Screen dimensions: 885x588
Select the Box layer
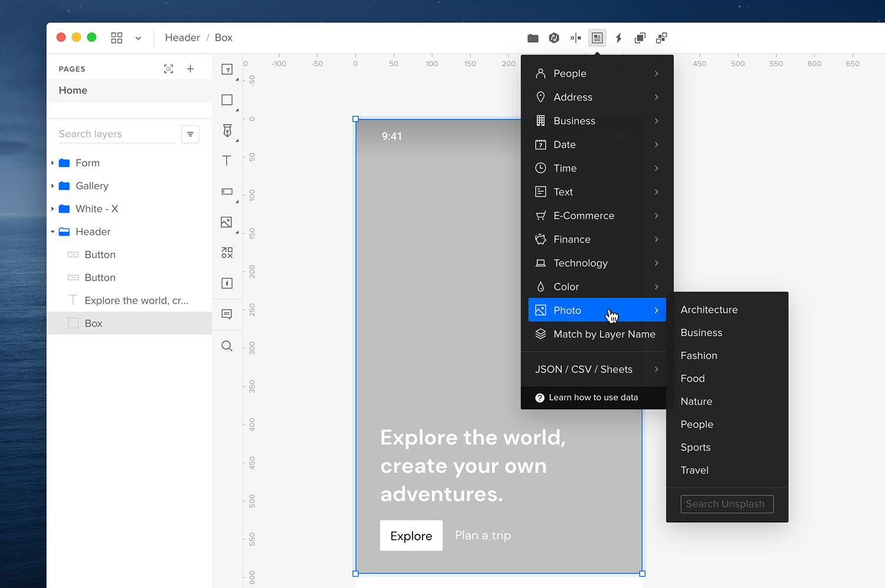[x=129, y=323]
